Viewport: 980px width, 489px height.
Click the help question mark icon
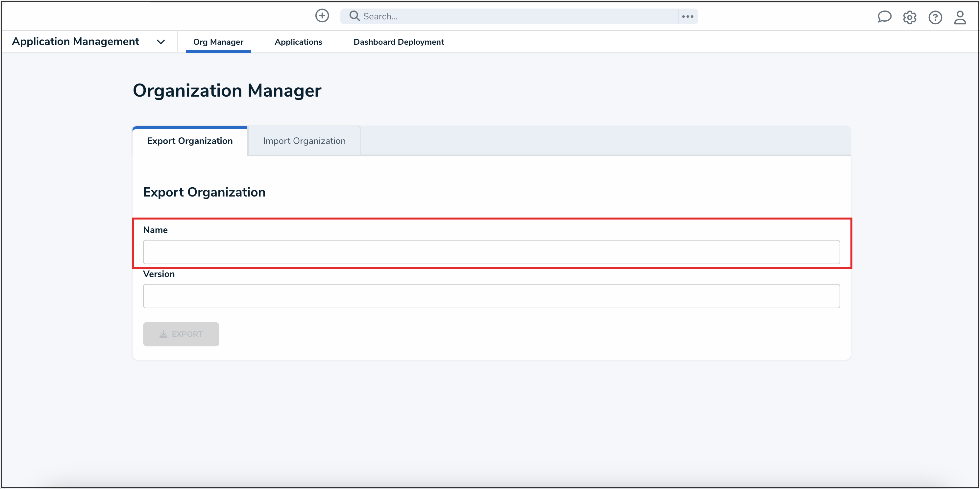(935, 17)
